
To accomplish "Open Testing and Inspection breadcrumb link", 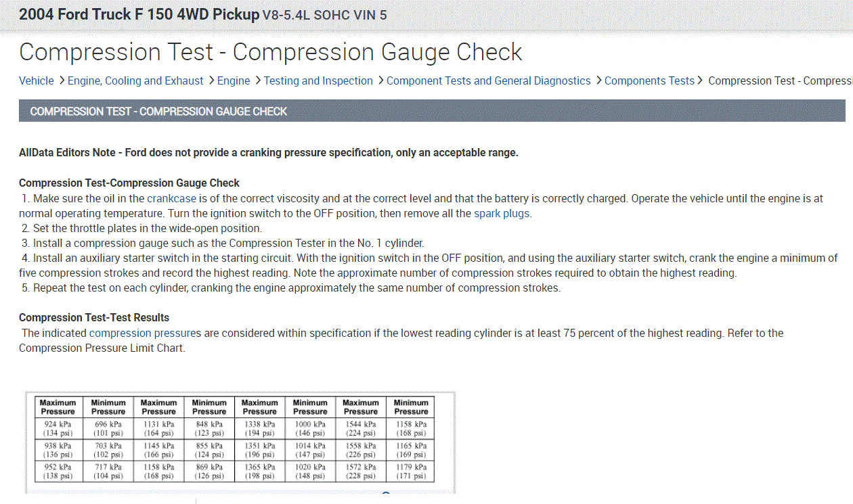I will pyautogui.click(x=318, y=81).
